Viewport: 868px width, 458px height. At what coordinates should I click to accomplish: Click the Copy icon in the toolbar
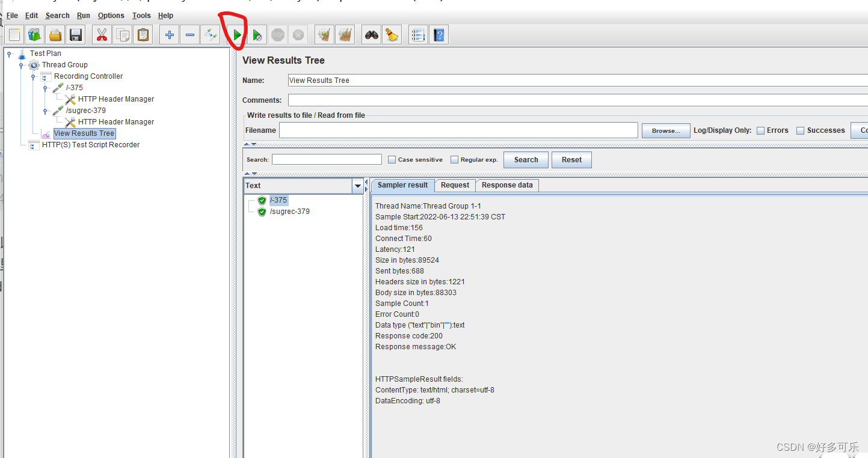pyautogui.click(x=123, y=35)
